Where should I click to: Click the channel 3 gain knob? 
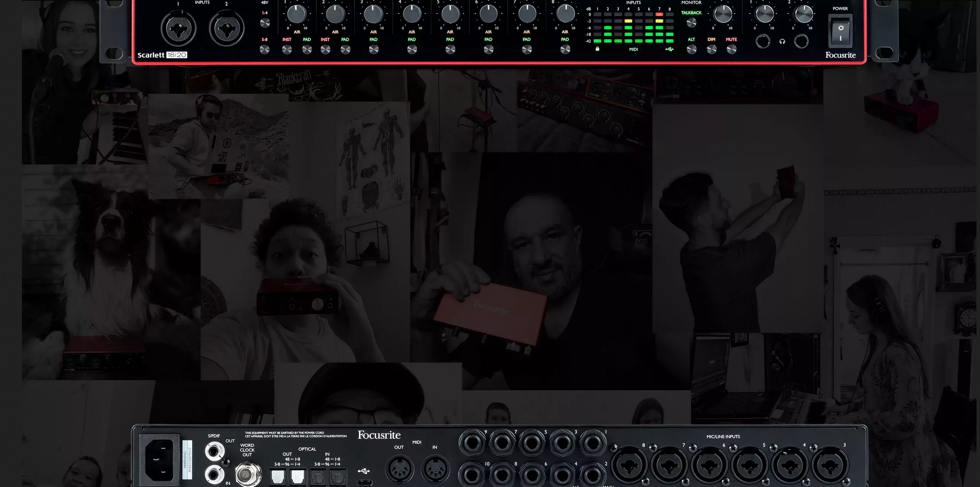pos(373,14)
